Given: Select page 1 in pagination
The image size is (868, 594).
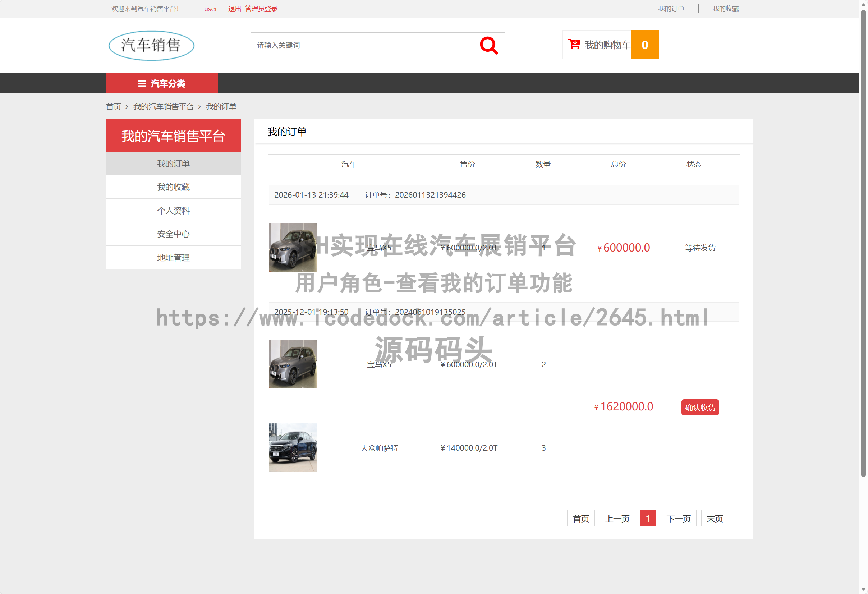Looking at the screenshot, I should click(648, 518).
